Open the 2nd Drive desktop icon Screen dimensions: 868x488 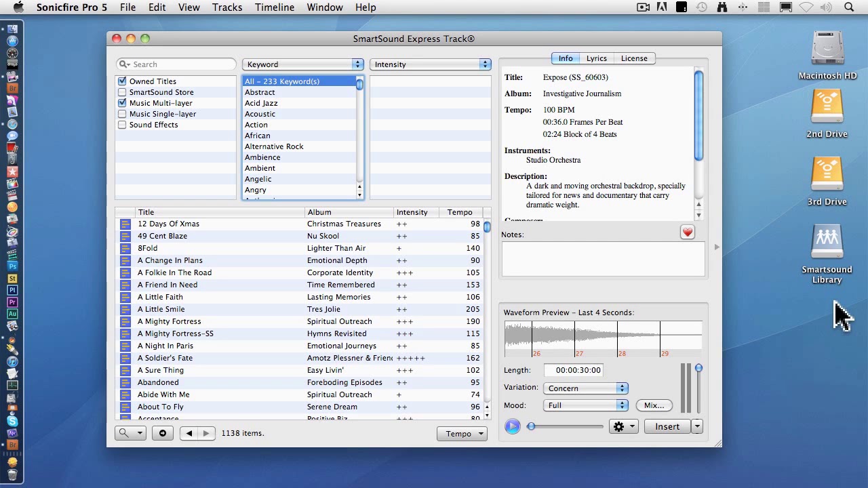click(827, 107)
